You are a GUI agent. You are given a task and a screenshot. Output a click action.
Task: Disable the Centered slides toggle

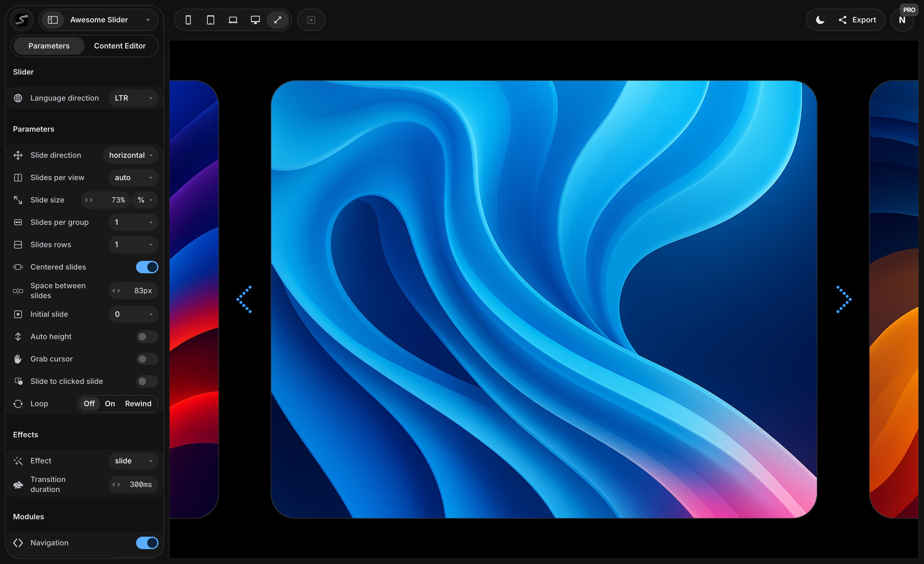[x=147, y=267]
